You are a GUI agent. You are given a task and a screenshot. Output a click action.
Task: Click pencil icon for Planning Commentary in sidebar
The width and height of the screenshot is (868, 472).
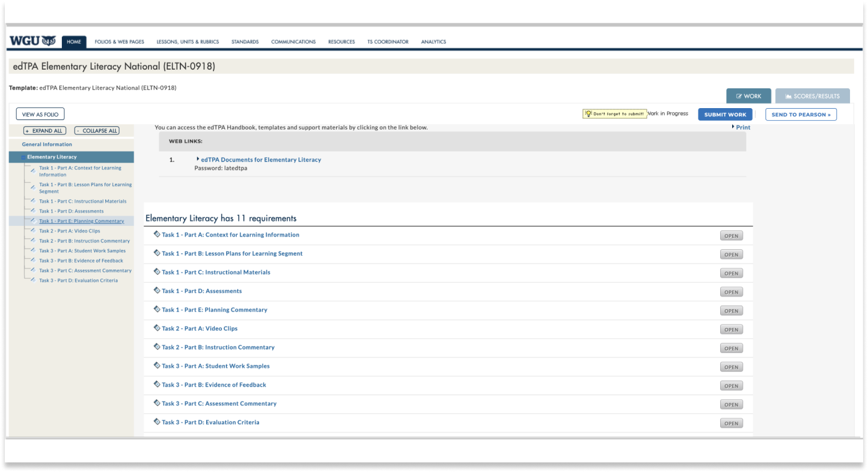(x=33, y=220)
